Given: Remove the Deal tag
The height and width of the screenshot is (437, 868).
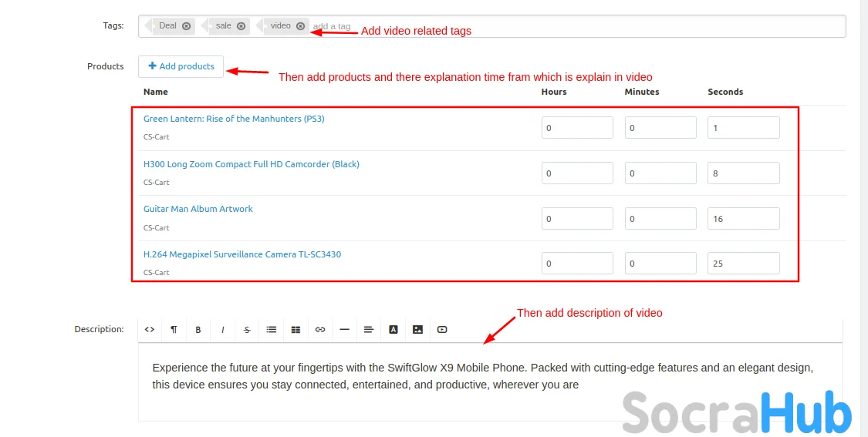Looking at the screenshot, I should click(x=187, y=26).
